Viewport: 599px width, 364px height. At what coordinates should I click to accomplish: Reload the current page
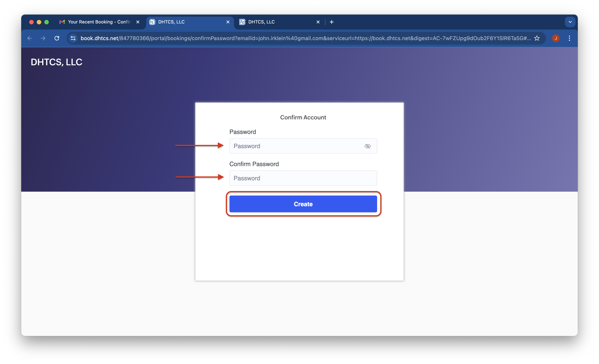57,38
